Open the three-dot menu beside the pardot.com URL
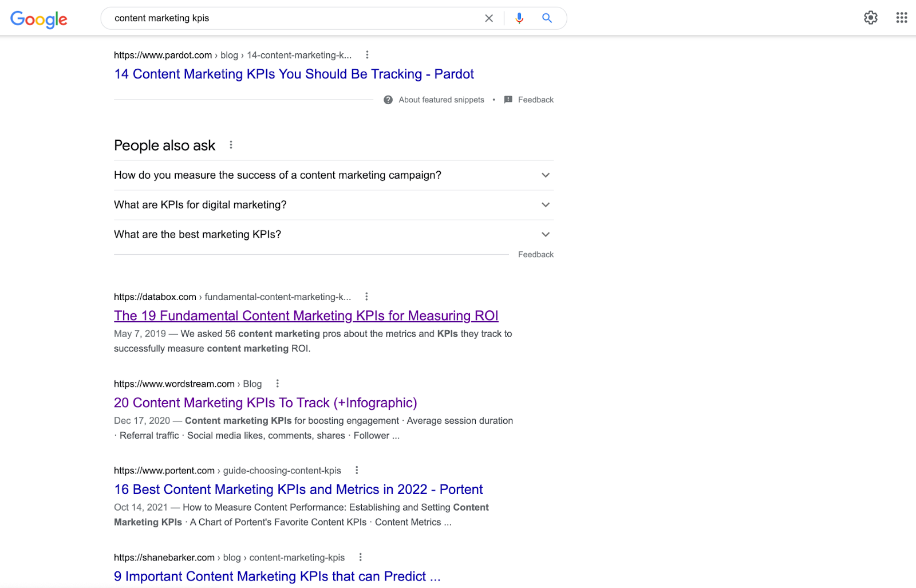Screen dimensions: 916x588 coord(367,55)
